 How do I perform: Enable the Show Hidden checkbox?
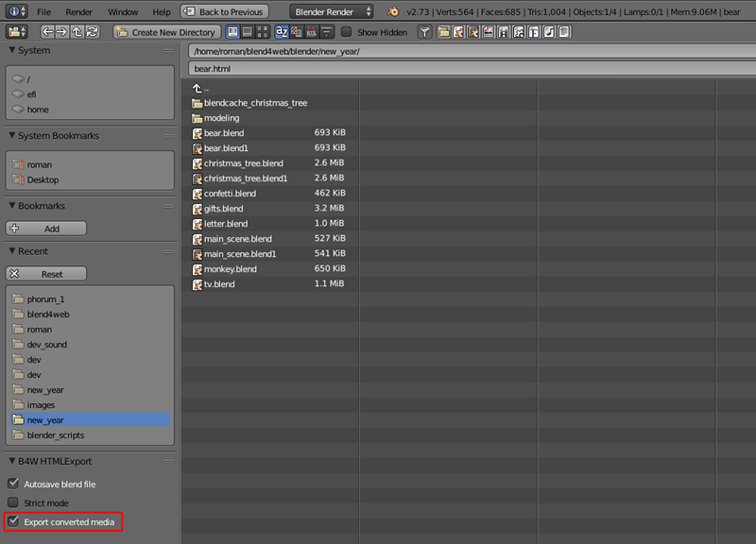pyautogui.click(x=347, y=32)
